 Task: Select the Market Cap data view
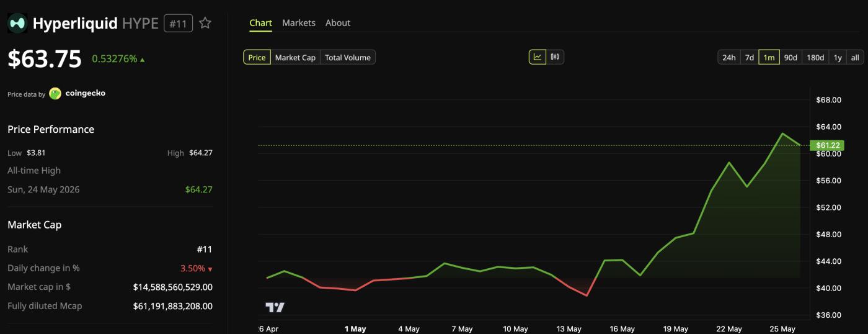point(295,57)
